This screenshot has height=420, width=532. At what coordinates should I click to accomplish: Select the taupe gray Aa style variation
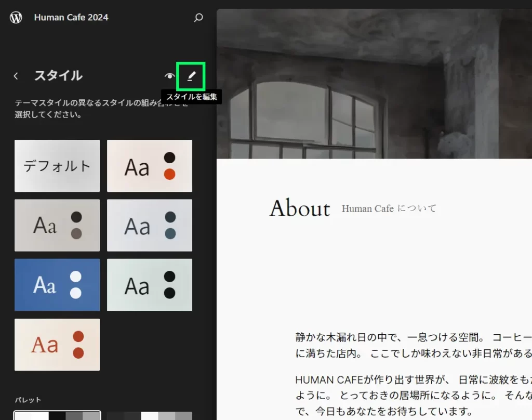pos(57,225)
